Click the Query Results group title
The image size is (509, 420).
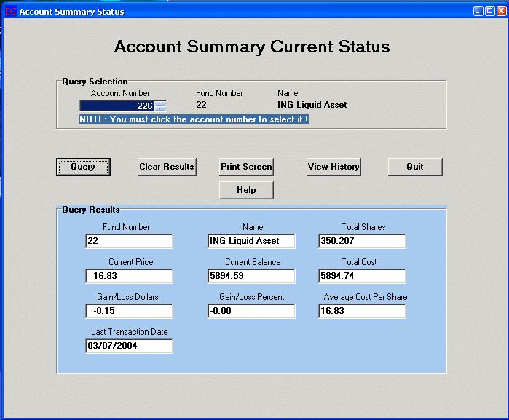coord(91,210)
